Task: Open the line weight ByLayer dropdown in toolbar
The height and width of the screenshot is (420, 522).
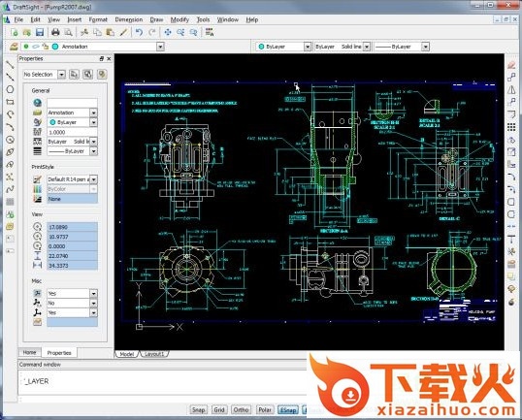Action: [425, 47]
